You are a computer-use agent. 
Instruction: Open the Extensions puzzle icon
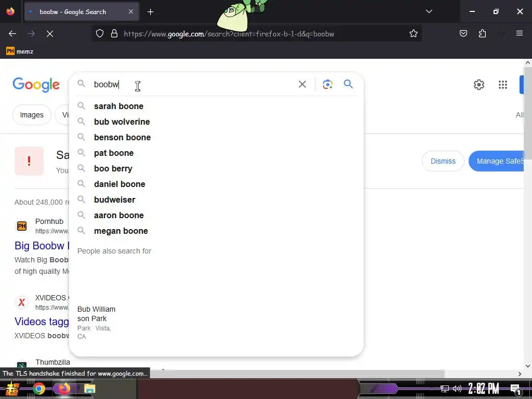tap(482, 34)
